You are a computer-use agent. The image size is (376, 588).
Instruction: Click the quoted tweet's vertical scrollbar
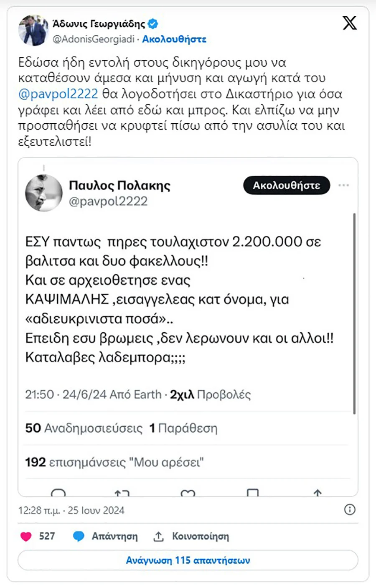click(354, 313)
